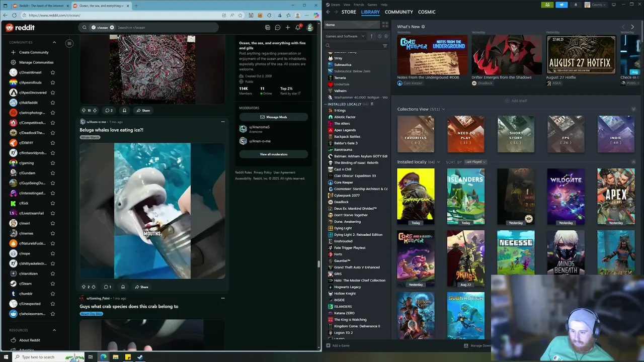
Task: Click the Message Mods button
Action: tap(274, 117)
